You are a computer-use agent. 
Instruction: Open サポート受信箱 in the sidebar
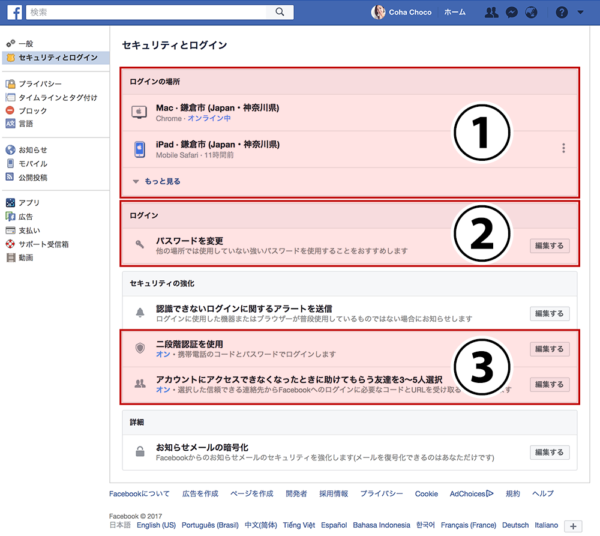(x=44, y=244)
